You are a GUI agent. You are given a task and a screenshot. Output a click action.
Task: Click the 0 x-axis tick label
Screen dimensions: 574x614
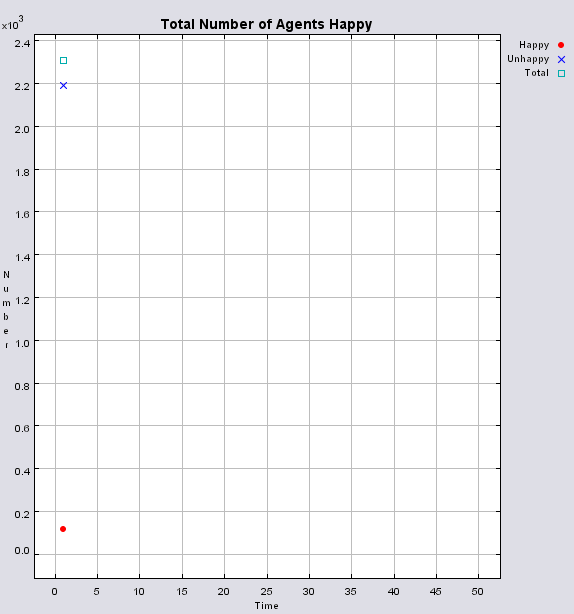54,591
